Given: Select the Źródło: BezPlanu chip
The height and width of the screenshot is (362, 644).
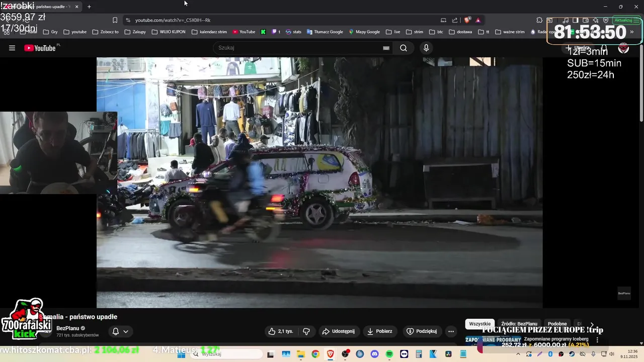Looking at the screenshot, I should coord(519,324).
